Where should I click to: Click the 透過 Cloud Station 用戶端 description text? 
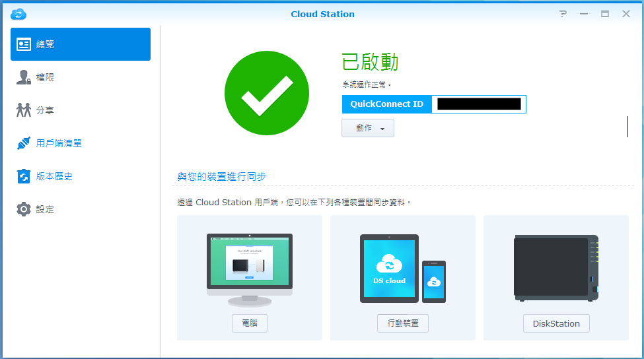294,203
